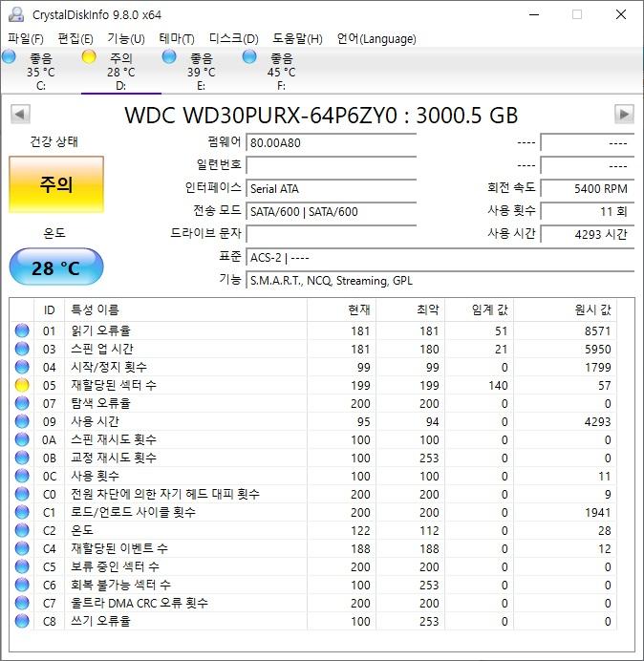Click the 임계 값 column header
Viewport: 644px width, 661px height.
pos(479,310)
